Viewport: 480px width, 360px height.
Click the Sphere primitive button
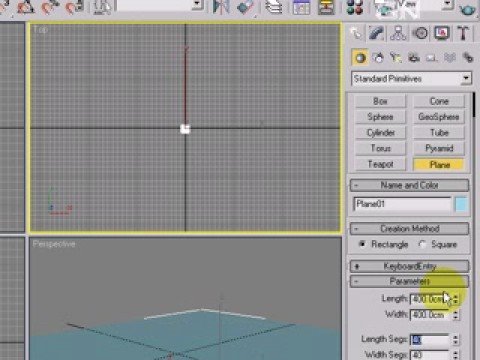tap(380, 117)
